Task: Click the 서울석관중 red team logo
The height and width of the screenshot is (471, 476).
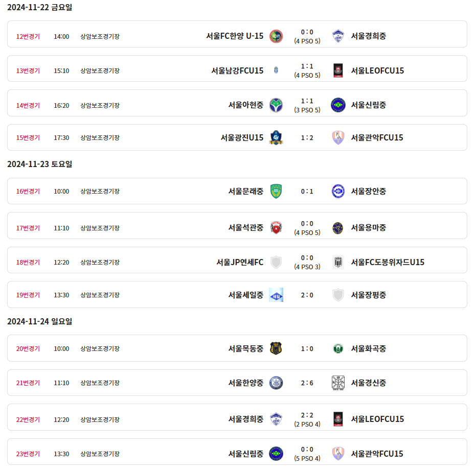Action: tap(276, 227)
